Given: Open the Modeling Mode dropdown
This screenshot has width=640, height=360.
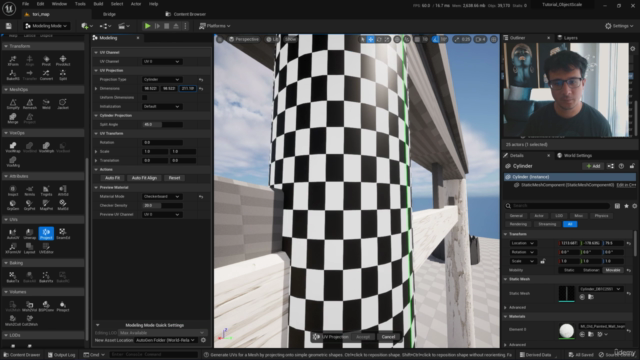Looking at the screenshot, I should 46,26.
